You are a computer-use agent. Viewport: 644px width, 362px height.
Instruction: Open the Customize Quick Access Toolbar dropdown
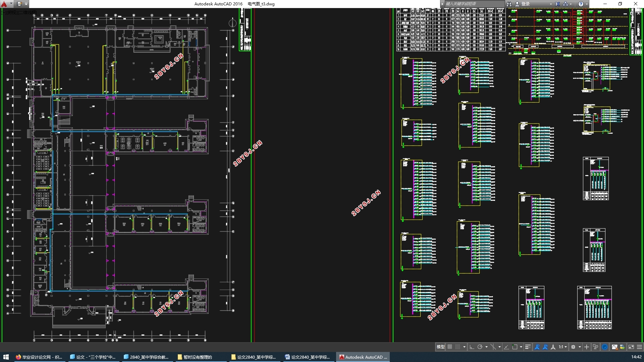coord(26,4)
